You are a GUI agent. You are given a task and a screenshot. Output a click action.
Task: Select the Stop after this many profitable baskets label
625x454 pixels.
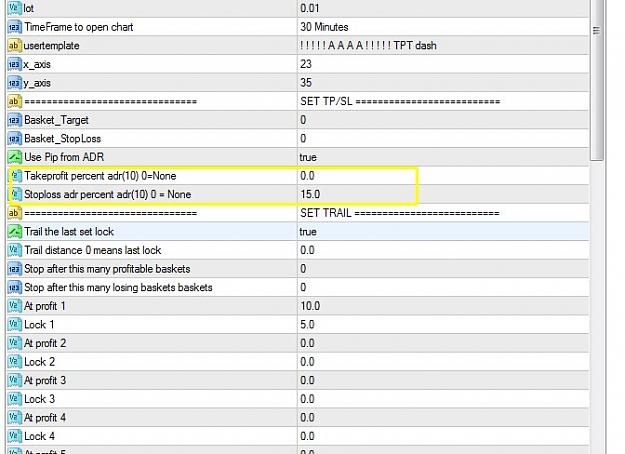pyautogui.click(x=107, y=269)
